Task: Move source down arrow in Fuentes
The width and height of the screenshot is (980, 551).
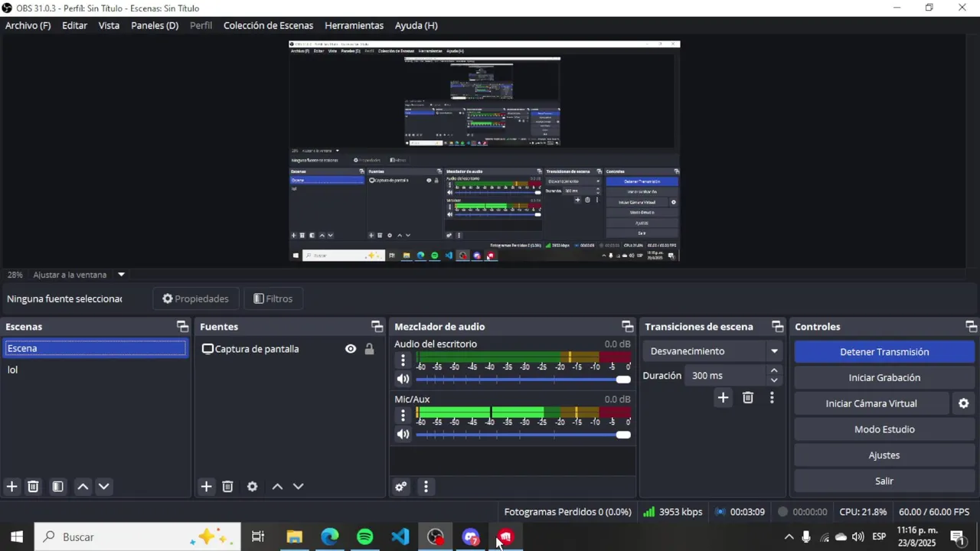Action: [299, 487]
